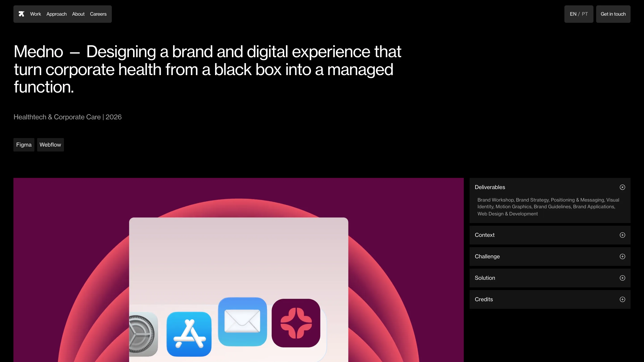This screenshot has width=644, height=362.
Task: Expand the Solution section
Action: pos(550,278)
